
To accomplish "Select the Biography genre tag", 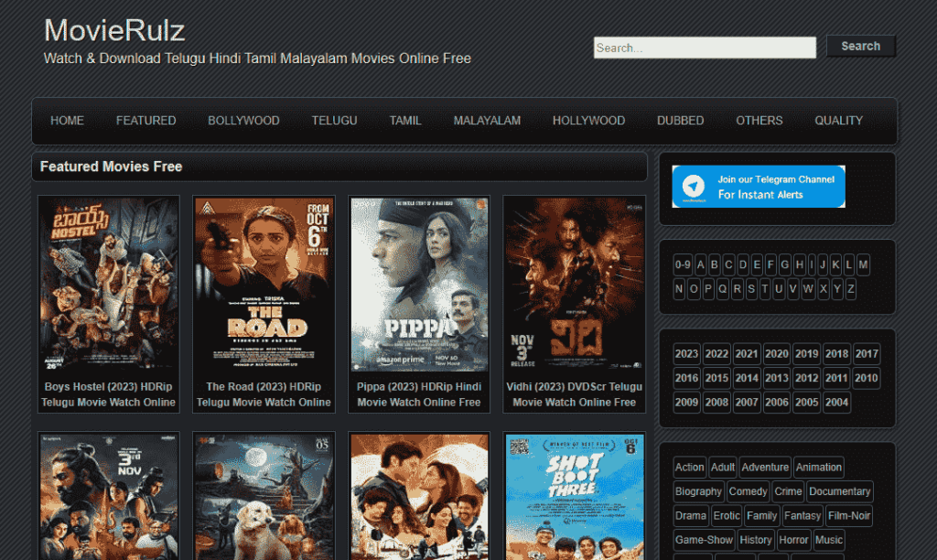I will [x=698, y=491].
